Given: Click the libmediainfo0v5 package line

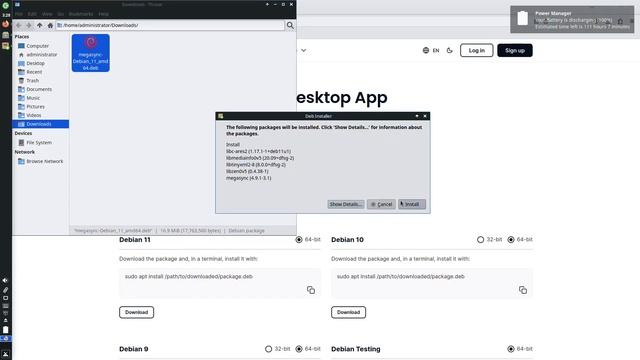Looking at the screenshot, I should point(260,158).
